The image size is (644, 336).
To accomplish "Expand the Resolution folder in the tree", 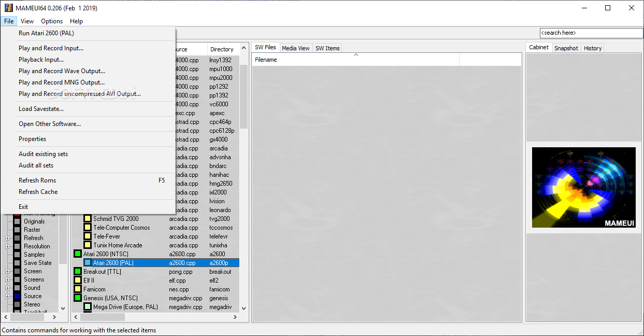I will tap(8, 246).
